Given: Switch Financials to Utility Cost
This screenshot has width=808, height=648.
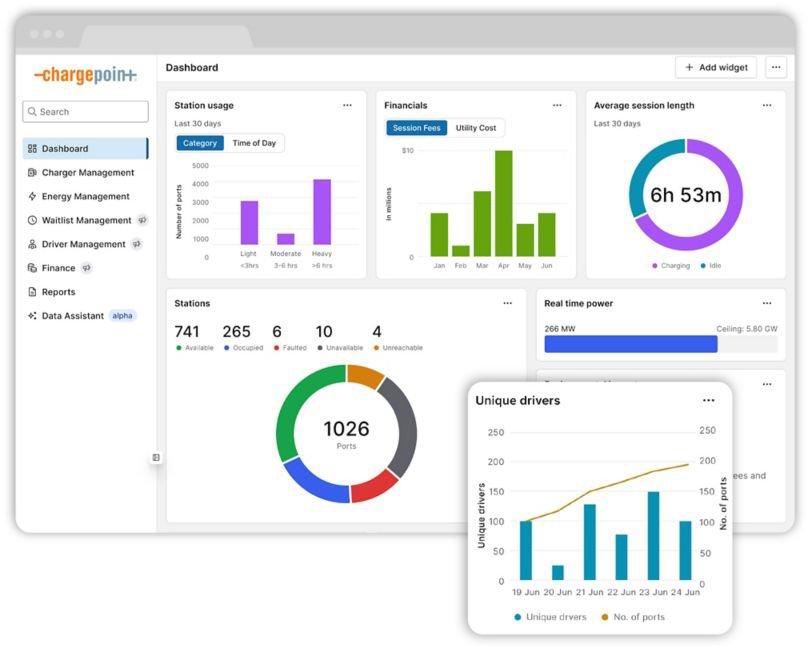Looking at the screenshot, I should 476,128.
